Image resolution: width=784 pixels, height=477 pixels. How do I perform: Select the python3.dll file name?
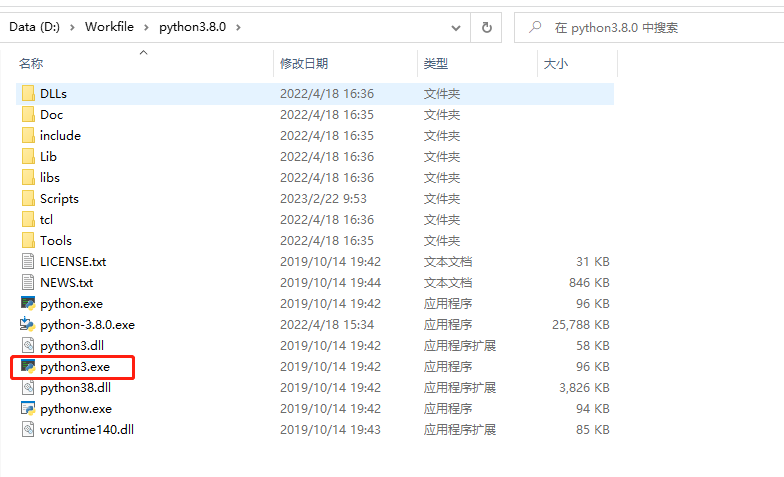(72, 346)
